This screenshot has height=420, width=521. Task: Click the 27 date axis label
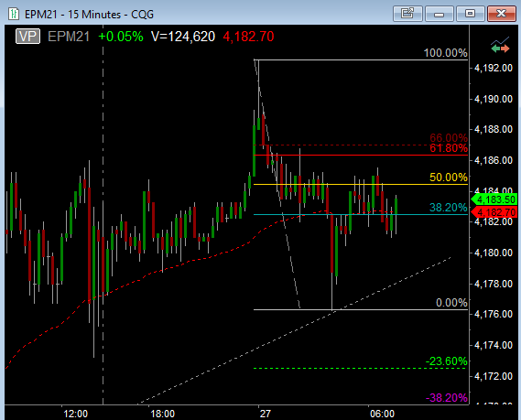point(266,414)
